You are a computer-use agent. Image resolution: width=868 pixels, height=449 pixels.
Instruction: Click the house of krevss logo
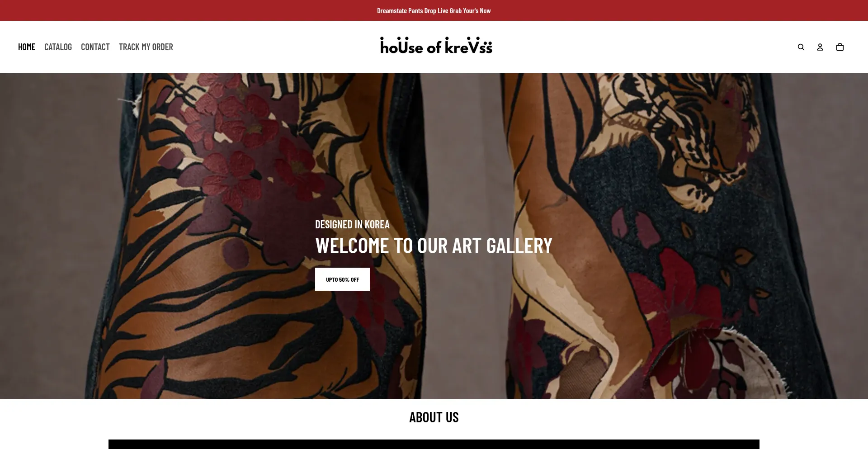point(436,45)
